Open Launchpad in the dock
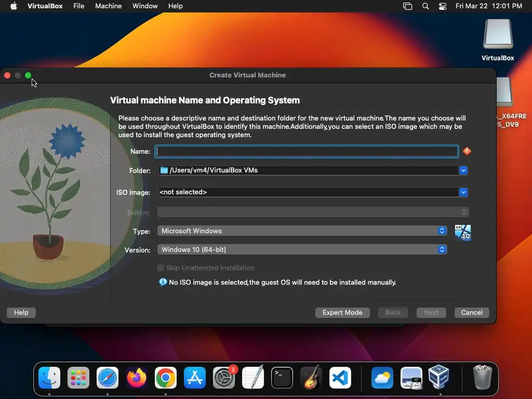Viewport: 532px width, 399px height. (x=78, y=378)
